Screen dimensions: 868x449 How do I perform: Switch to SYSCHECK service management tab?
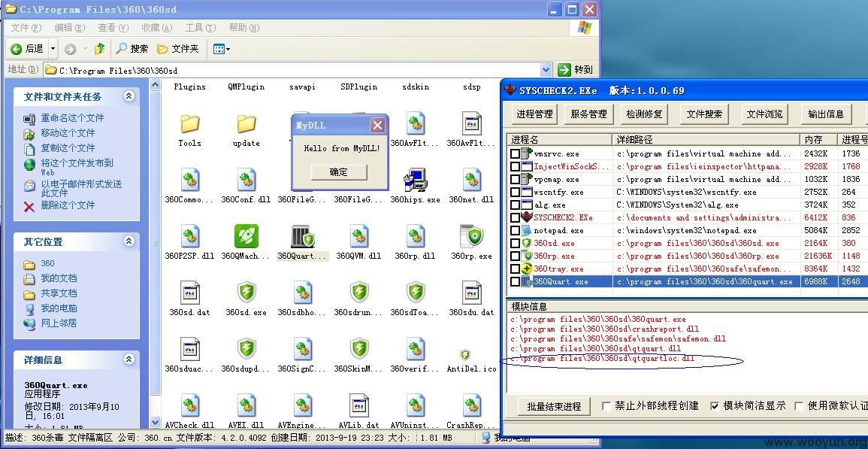click(588, 114)
